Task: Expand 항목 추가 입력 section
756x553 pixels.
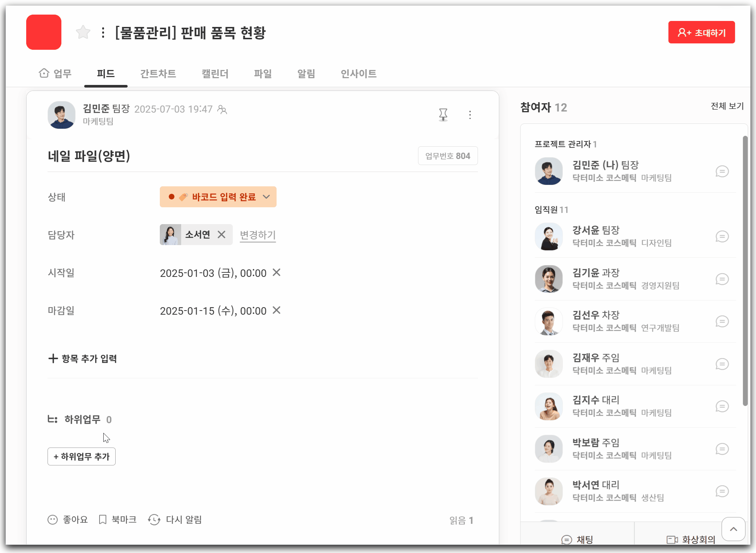Action: 83,358
